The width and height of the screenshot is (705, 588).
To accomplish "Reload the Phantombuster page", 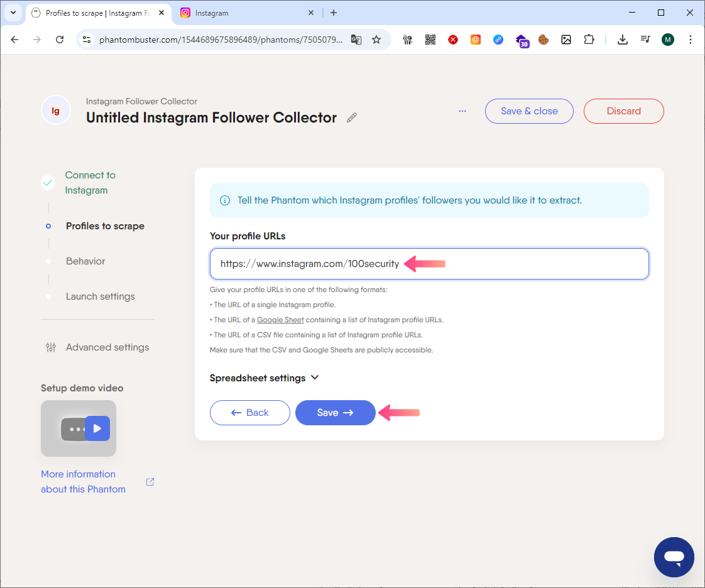I will [59, 40].
